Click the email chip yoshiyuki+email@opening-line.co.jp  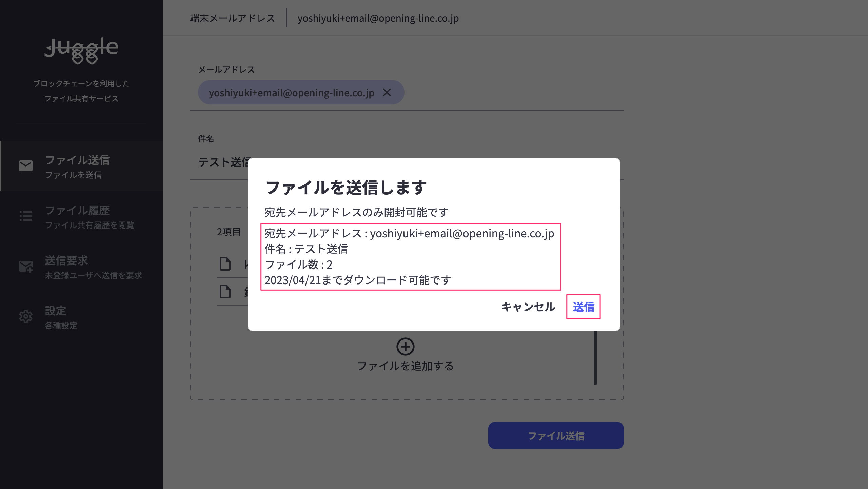pos(291,92)
